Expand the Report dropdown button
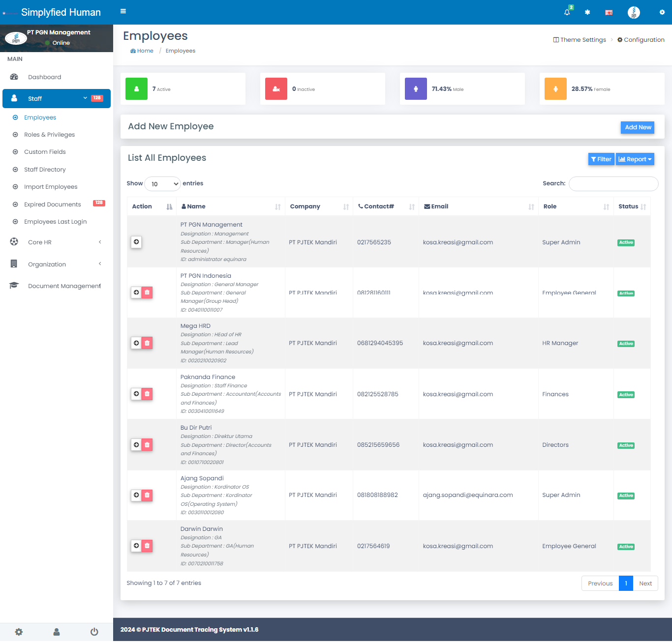672x642 pixels. pos(635,159)
